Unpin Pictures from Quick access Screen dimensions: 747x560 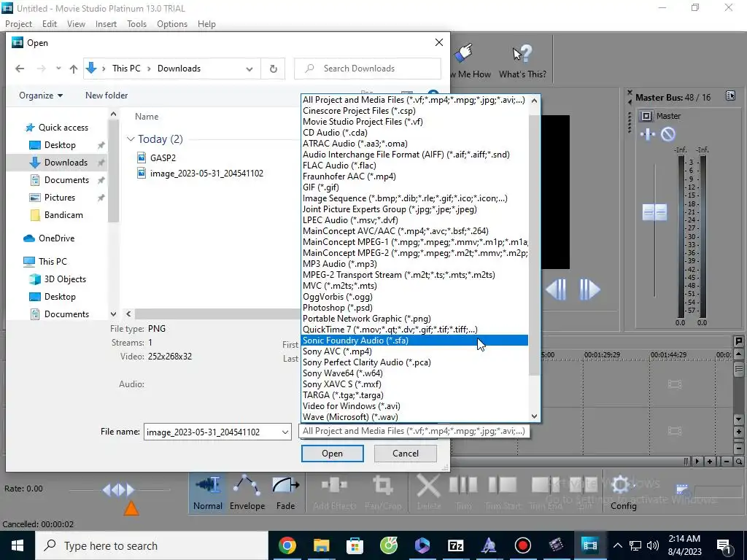point(101,198)
